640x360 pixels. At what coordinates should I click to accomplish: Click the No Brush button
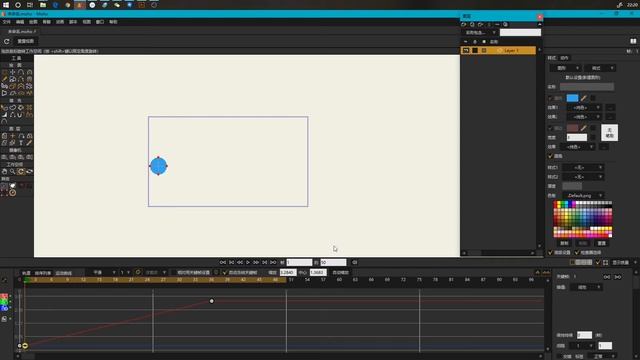[x=609, y=133]
